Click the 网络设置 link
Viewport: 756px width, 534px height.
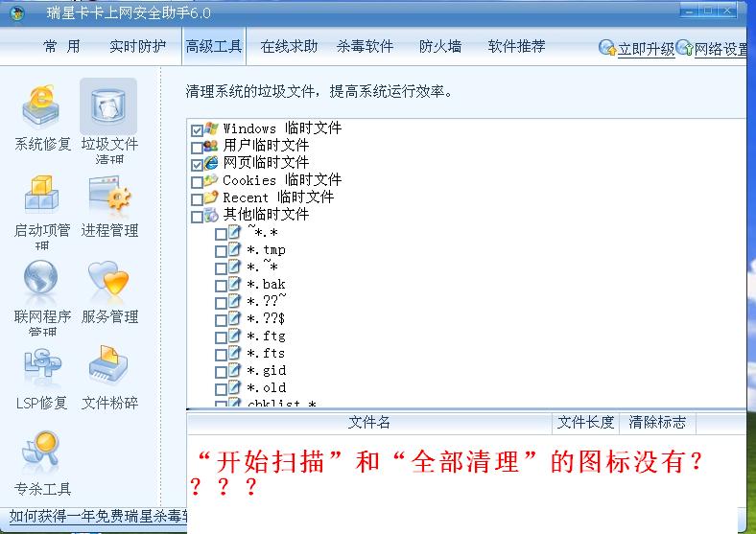pyautogui.click(x=721, y=49)
